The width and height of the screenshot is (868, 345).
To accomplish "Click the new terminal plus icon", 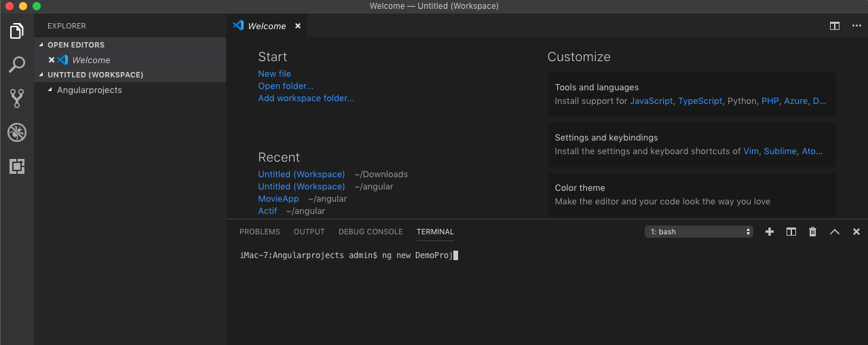I will [x=770, y=232].
